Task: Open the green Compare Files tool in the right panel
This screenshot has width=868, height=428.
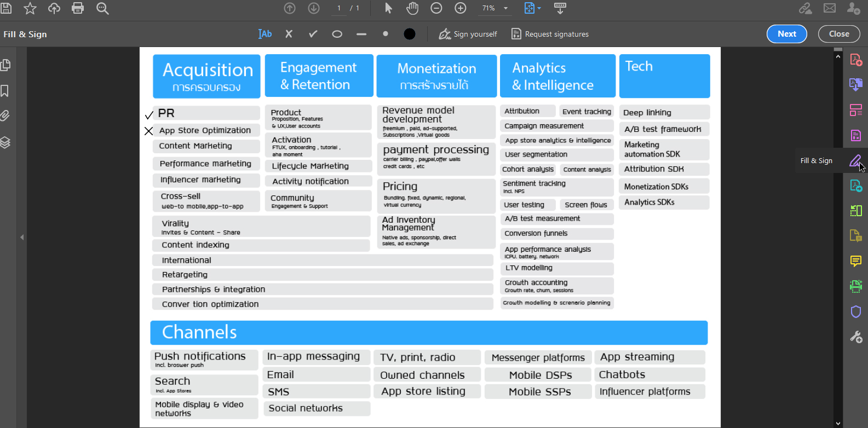Action: coord(855,211)
